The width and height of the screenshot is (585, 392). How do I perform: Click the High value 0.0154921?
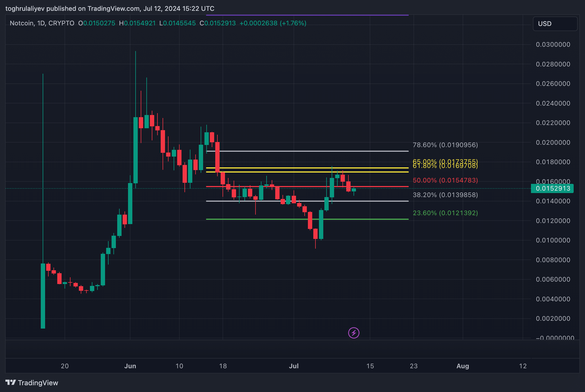(x=140, y=23)
